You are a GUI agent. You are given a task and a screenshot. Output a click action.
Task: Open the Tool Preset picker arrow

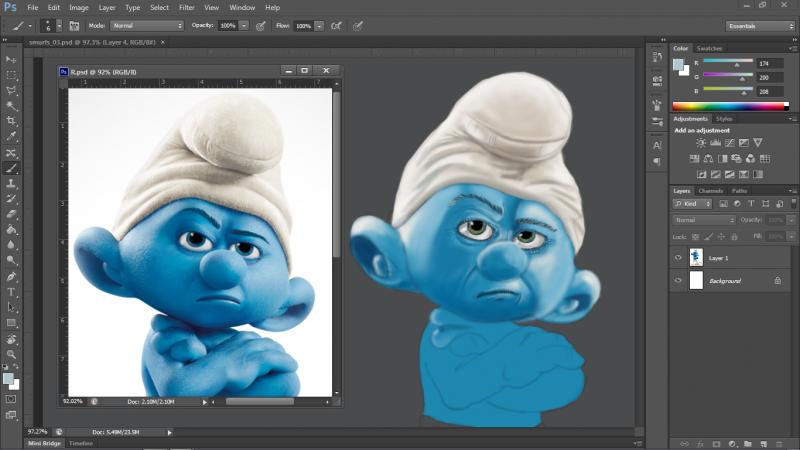(30, 26)
